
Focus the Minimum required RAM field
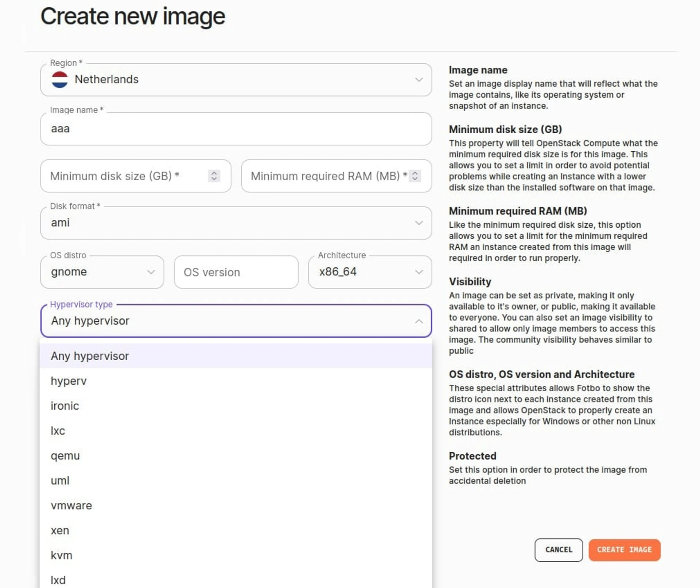coord(336,176)
